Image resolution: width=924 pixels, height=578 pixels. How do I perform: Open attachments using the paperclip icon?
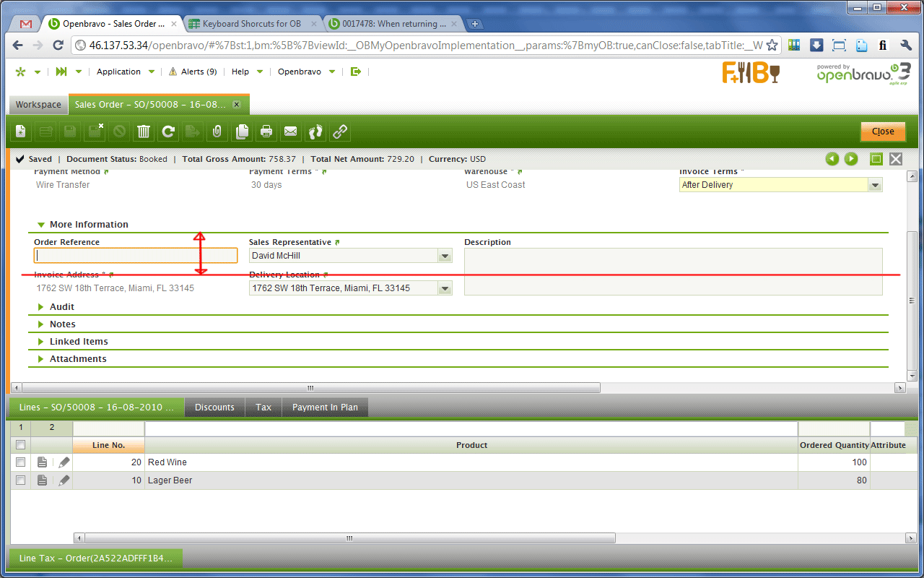click(216, 131)
